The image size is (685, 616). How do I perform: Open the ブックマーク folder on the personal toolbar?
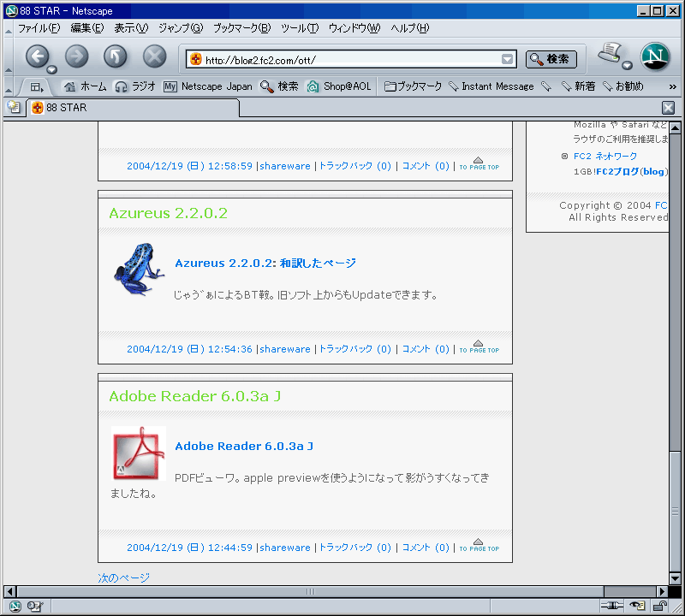tap(413, 86)
